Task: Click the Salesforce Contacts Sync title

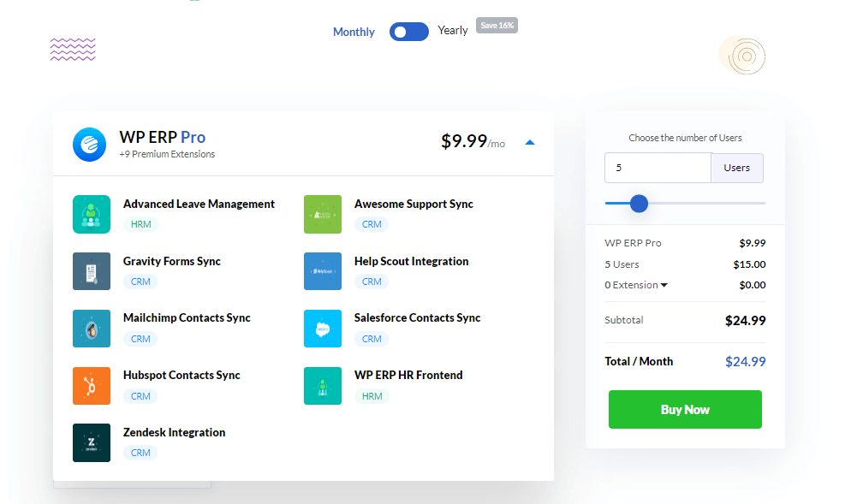Action: pyautogui.click(x=417, y=318)
